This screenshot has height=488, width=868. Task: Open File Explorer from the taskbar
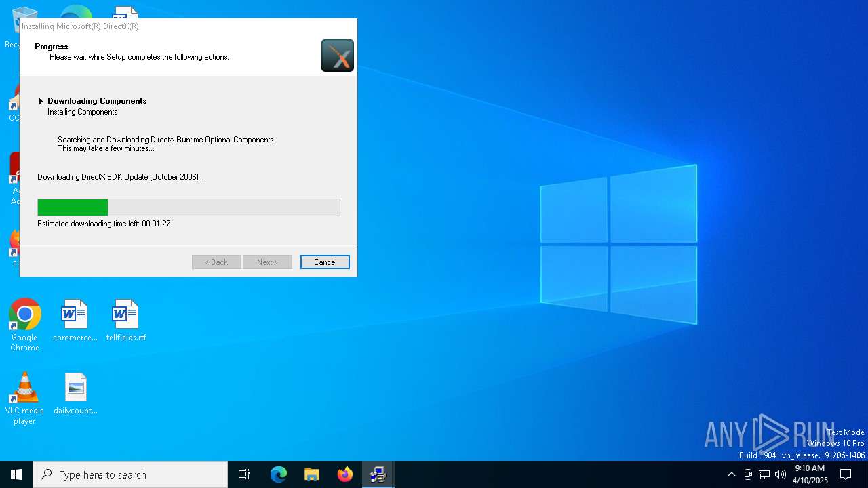coord(312,474)
